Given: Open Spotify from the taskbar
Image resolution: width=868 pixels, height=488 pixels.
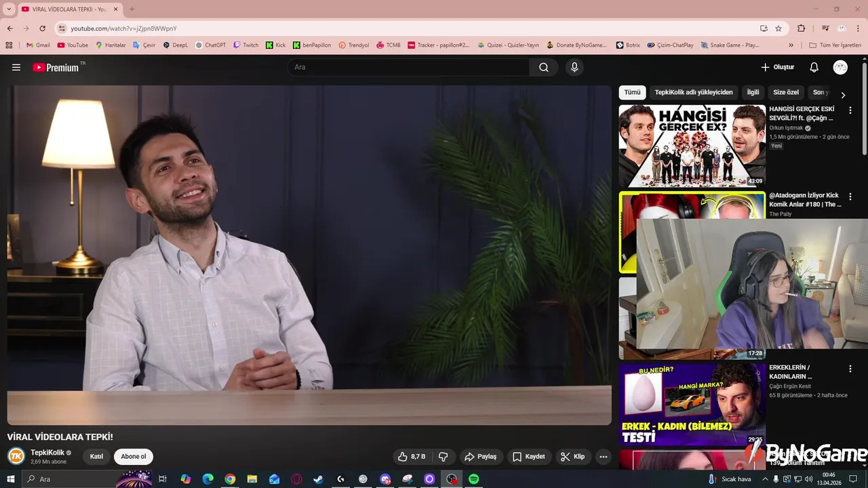Looking at the screenshot, I should (x=474, y=479).
